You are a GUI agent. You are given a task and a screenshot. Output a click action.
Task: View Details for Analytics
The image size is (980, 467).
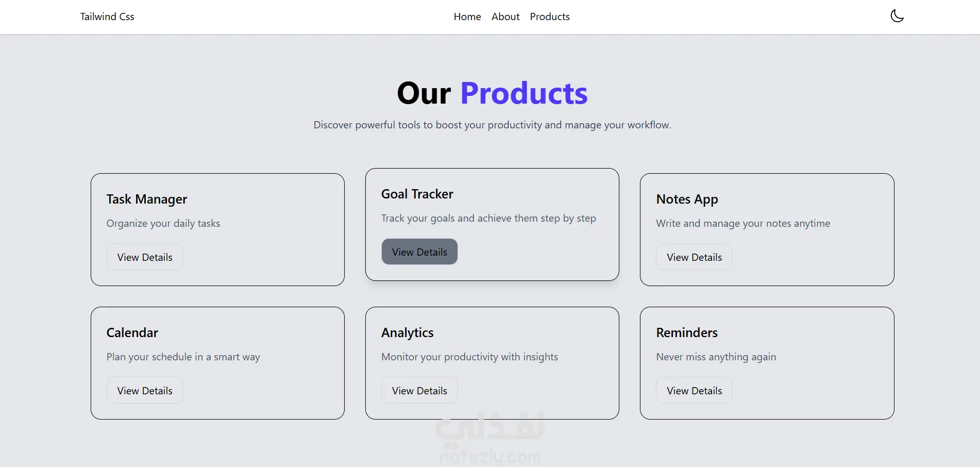point(419,390)
